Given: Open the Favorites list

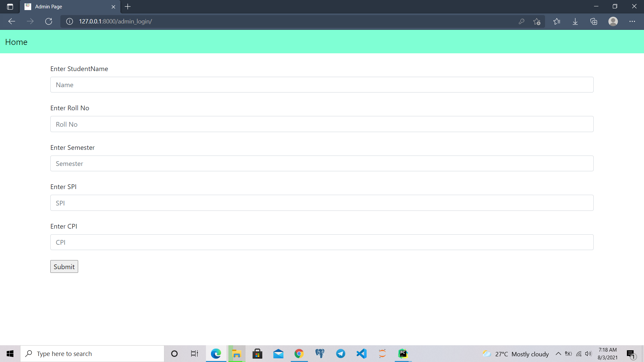Looking at the screenshot, I should 556,21.
